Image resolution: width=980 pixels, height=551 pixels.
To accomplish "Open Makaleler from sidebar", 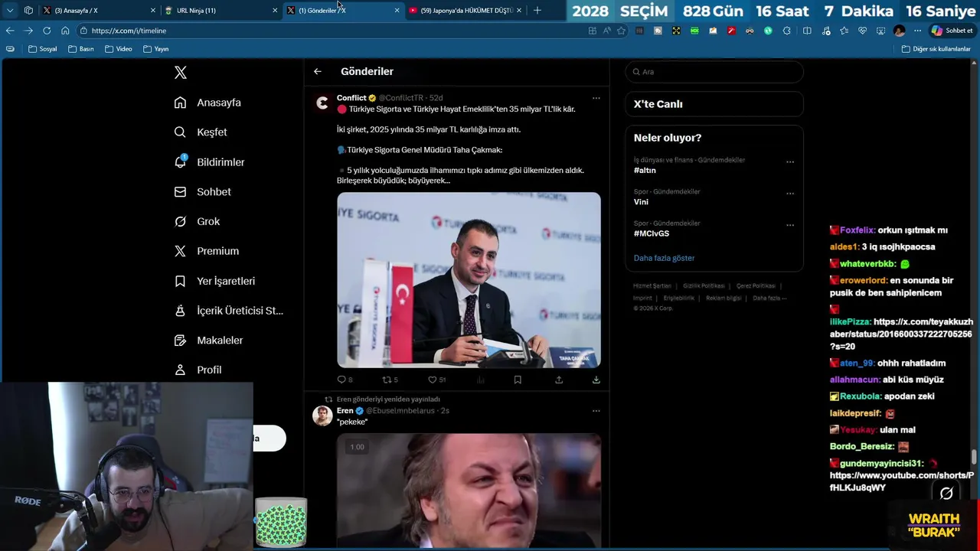I will click(208, 340).
